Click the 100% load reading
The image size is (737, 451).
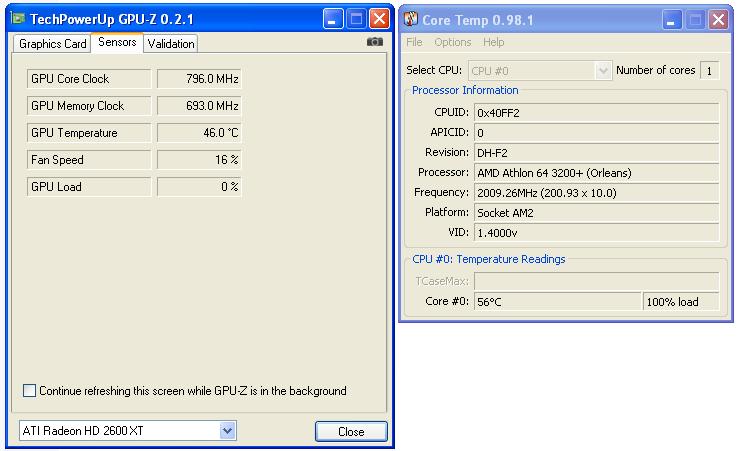[x=681, y=302]
